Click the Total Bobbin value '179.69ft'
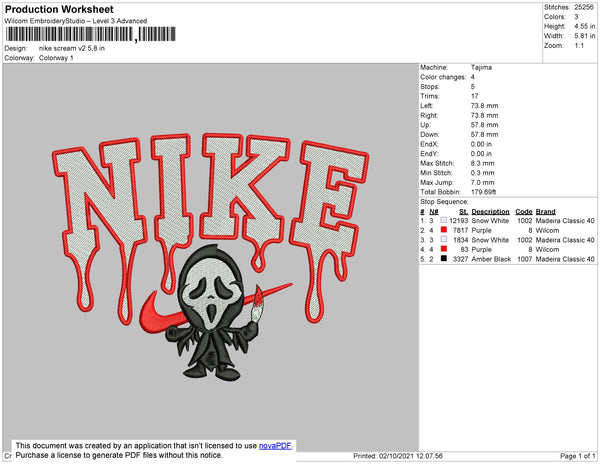This screenshot has width=600, height=464. point(483,192)
